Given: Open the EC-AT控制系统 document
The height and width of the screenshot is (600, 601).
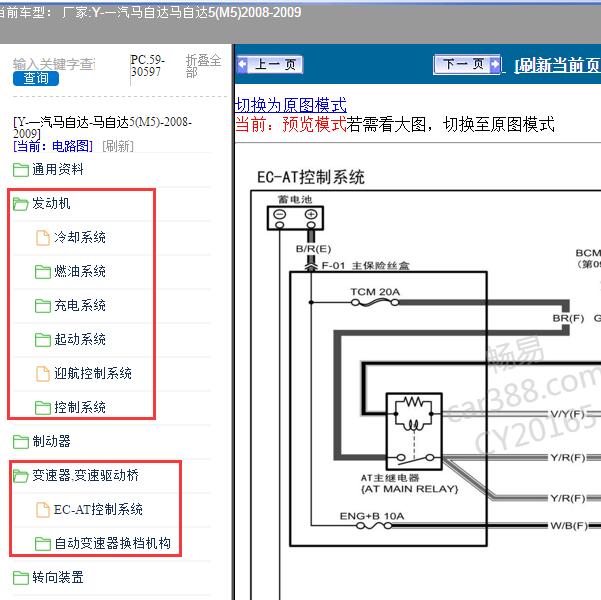Looking at the screenshot, I should pyautogui.click(x=98, y=510).
